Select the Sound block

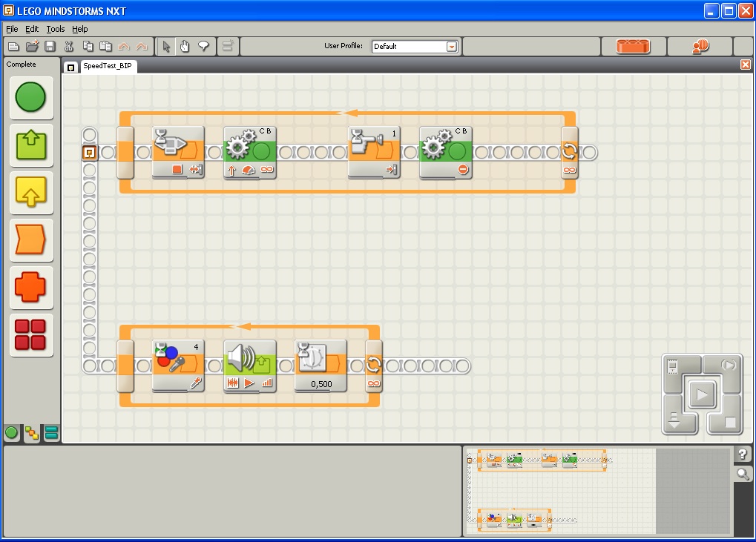click(x=250, y=366)
